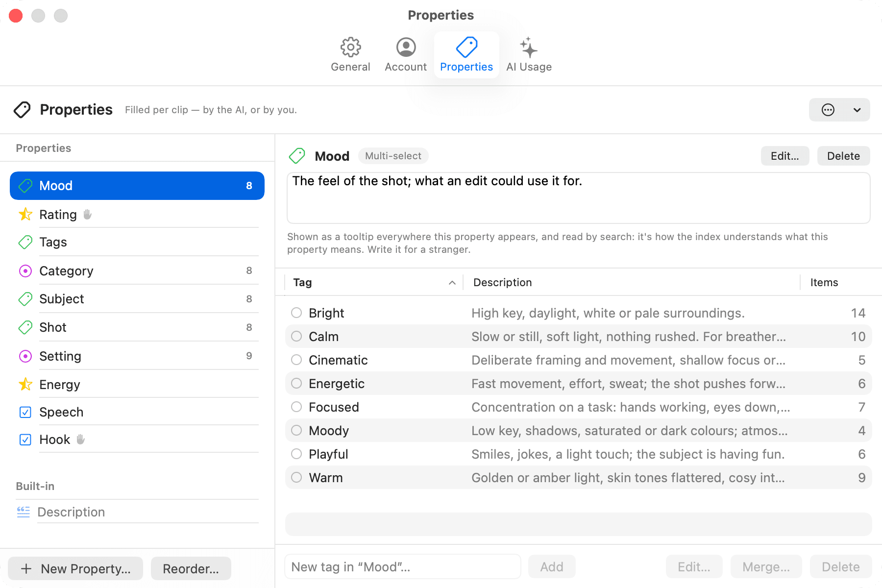Screen dimensions: 882x588
Task: Expand the chevron next to ellipsis menu
Action: pyautogui.click(x=857, y=110)
